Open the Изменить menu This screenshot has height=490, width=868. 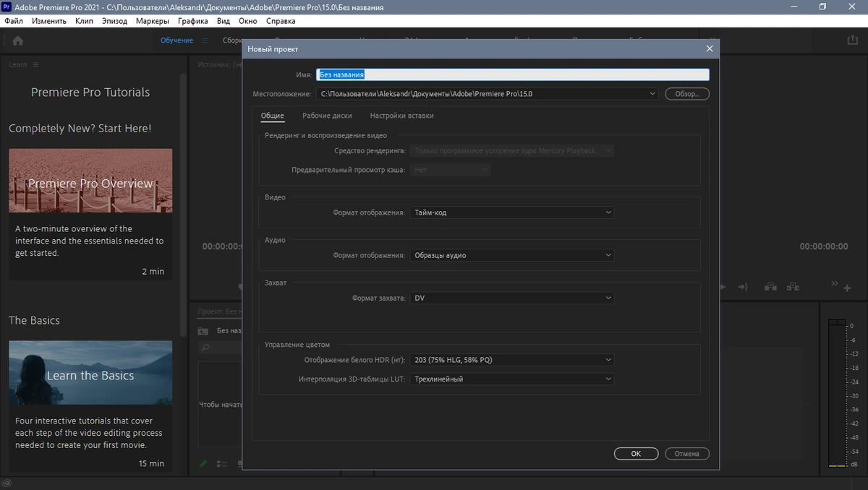click(49, 21)
